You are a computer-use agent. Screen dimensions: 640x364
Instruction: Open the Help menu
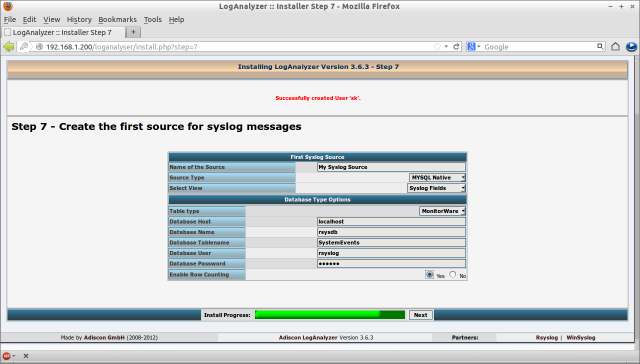click(176, 19)
